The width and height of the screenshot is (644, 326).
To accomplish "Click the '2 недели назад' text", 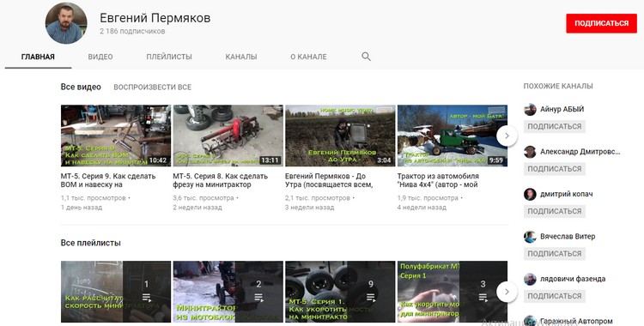I will click(x=197, y=208).
